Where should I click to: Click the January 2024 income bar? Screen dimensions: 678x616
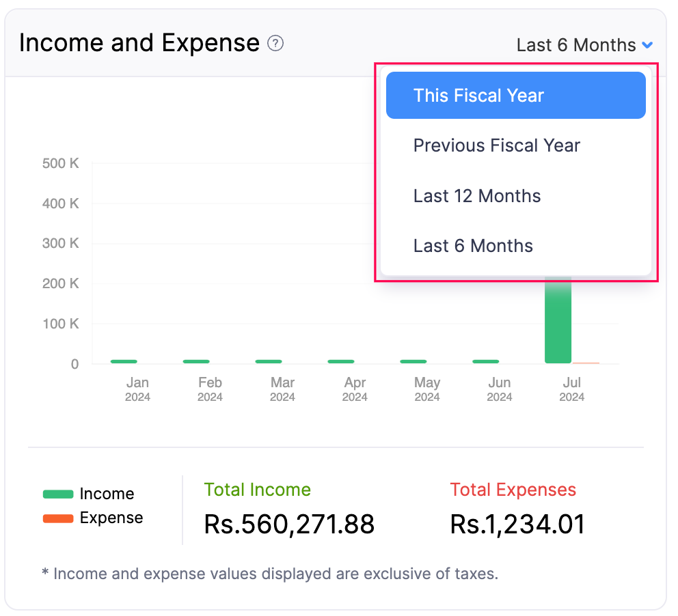124,361
